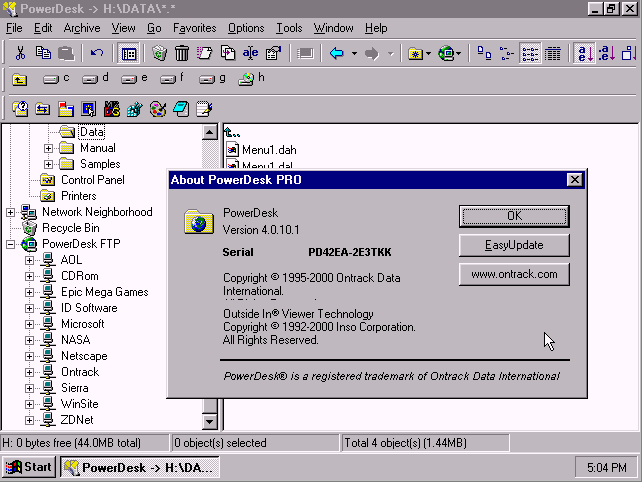Sort files by name icon
Screen dimensions: 642x482
pos(584,54)
